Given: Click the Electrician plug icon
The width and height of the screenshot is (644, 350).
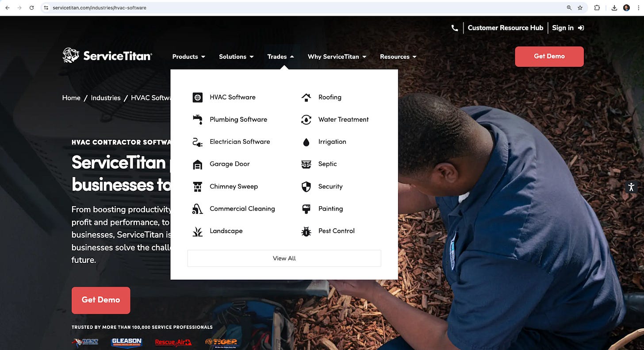Looking at the screenshot, I should (198, 142).
